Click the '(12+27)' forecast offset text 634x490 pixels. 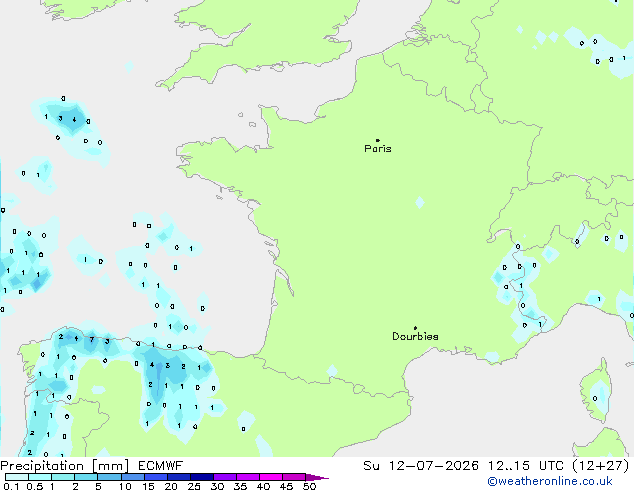tap(601, 466)
